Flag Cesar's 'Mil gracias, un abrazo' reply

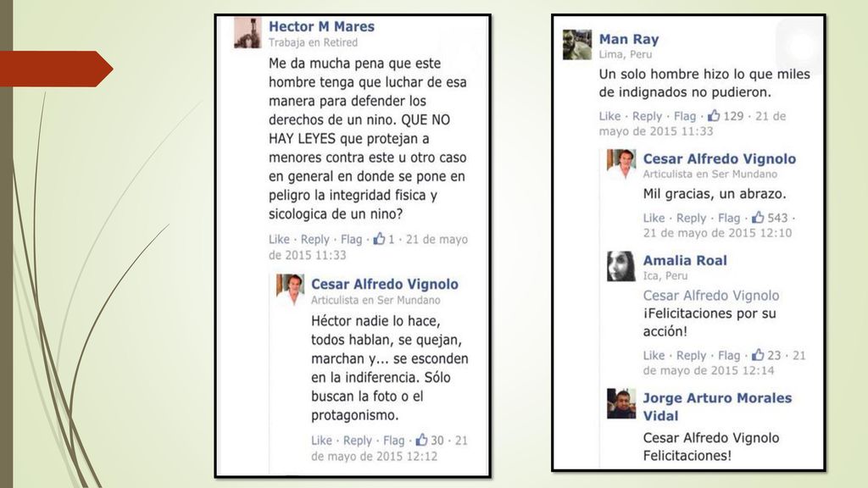(729, 218)
